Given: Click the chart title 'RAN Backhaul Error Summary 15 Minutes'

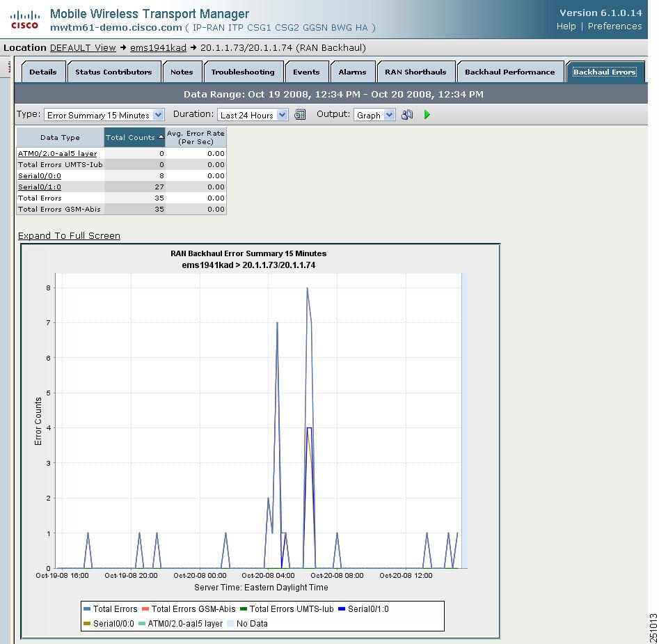Looking at the screenshot, I should tap(248, 253).
